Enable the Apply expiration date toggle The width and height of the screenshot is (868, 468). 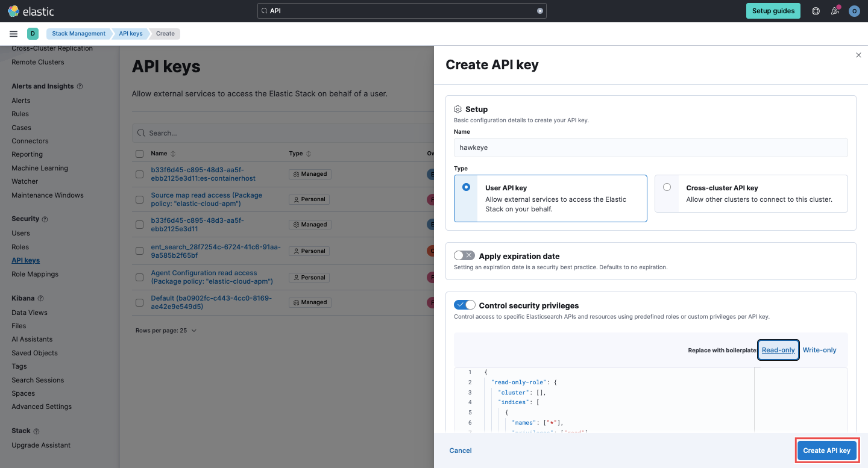click(x=464, y=255)
